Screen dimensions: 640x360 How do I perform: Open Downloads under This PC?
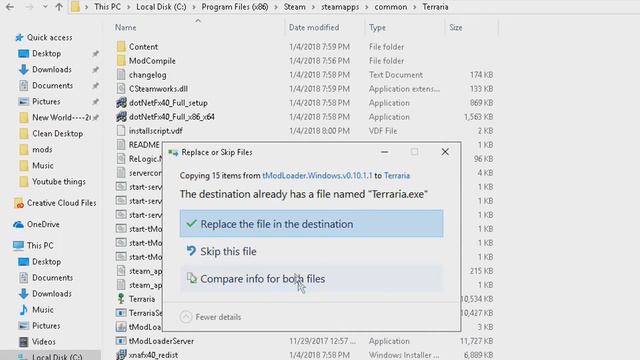click(52, 293)
